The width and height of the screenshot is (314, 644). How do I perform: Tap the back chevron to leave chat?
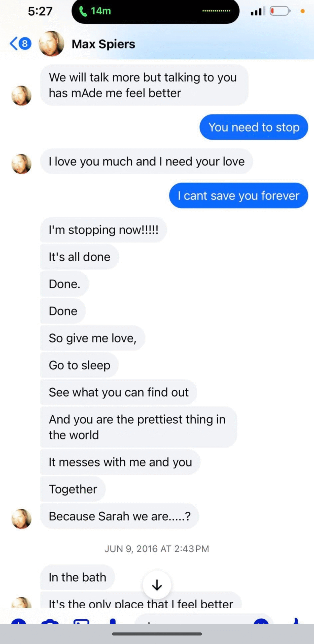[14, 44]
